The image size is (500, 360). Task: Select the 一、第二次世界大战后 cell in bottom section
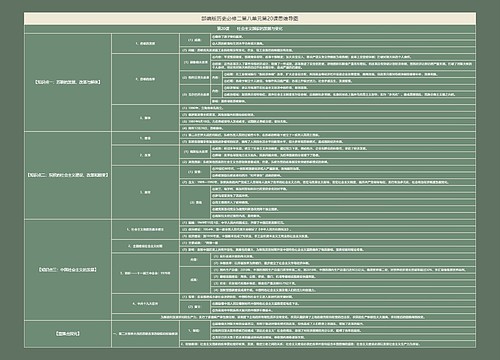145,334
